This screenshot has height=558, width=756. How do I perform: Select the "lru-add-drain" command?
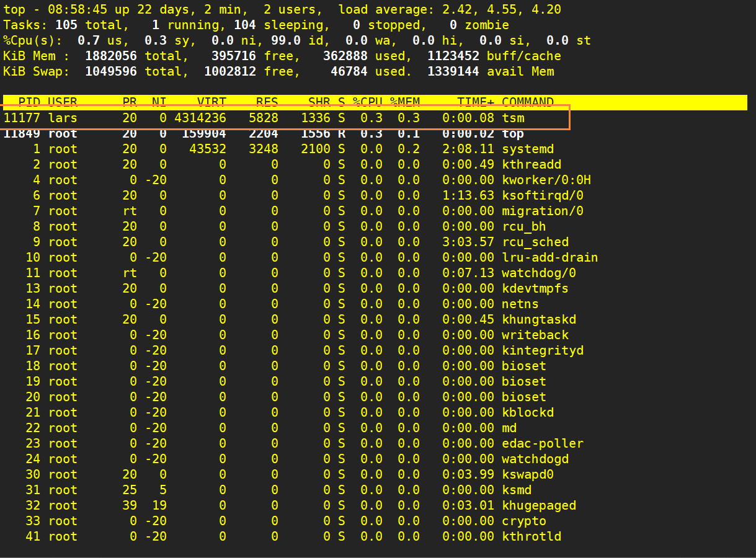tap(550, 257)
